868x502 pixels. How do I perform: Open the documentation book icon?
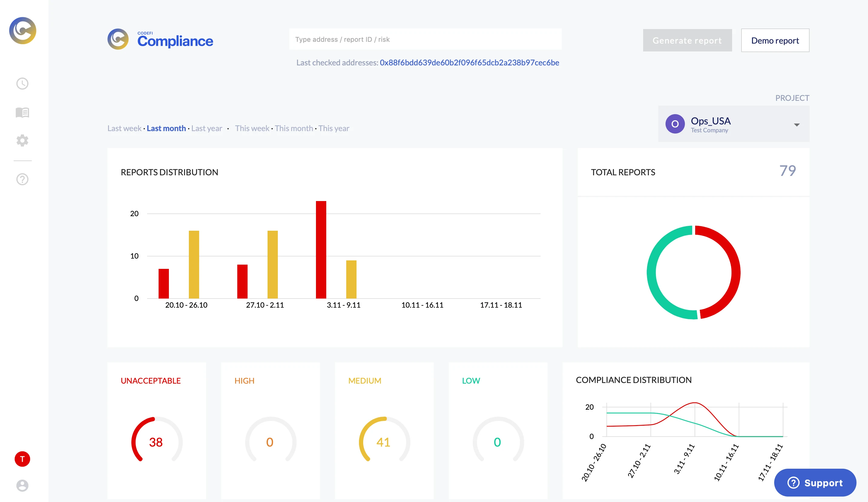pos(22,112)
